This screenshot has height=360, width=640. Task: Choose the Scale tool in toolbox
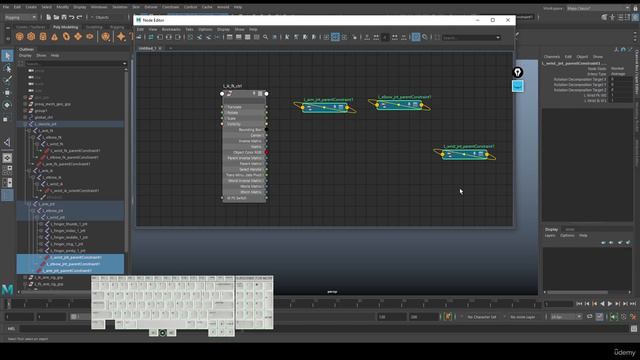(6, 119)
